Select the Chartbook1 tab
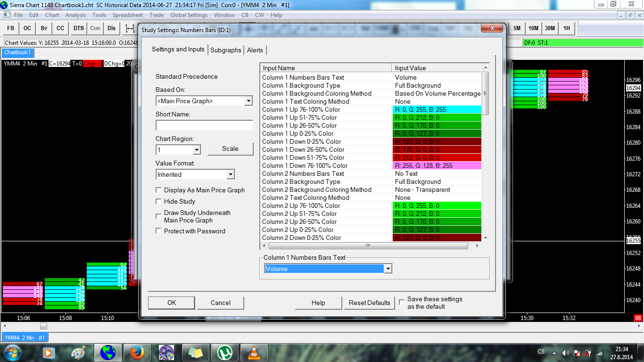 17,53
